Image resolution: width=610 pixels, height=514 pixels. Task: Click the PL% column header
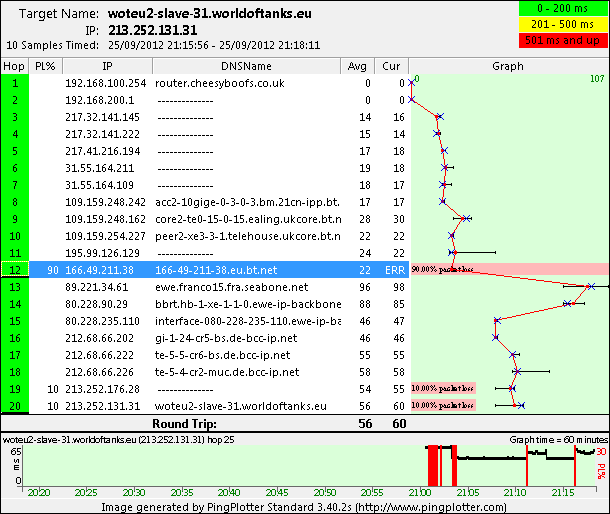click(45, 66)
